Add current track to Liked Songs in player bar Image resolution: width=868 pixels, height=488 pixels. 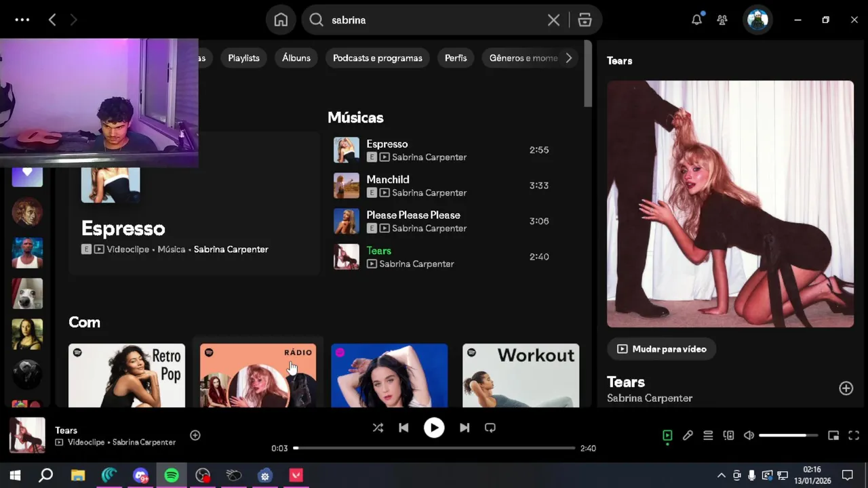195,435
